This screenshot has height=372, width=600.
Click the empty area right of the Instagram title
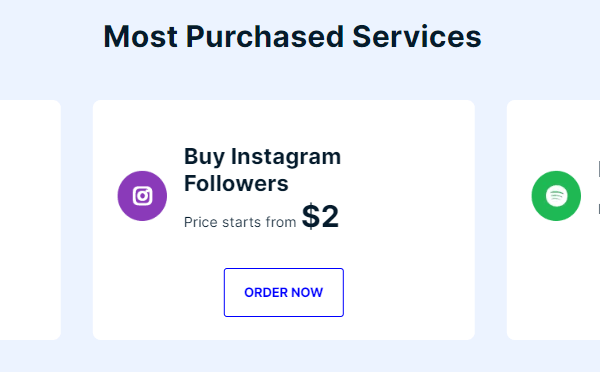pyautogui.click(x=406, y=170)
